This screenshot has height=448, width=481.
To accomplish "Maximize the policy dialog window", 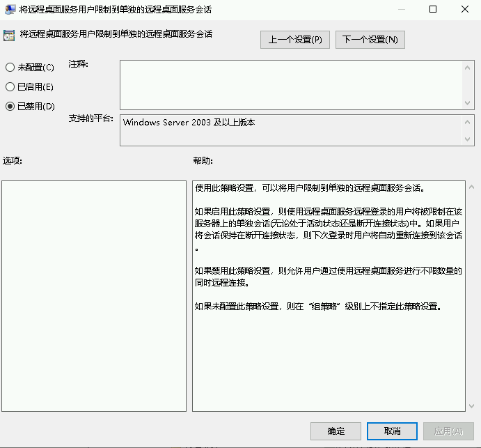I will pos(433,9).
